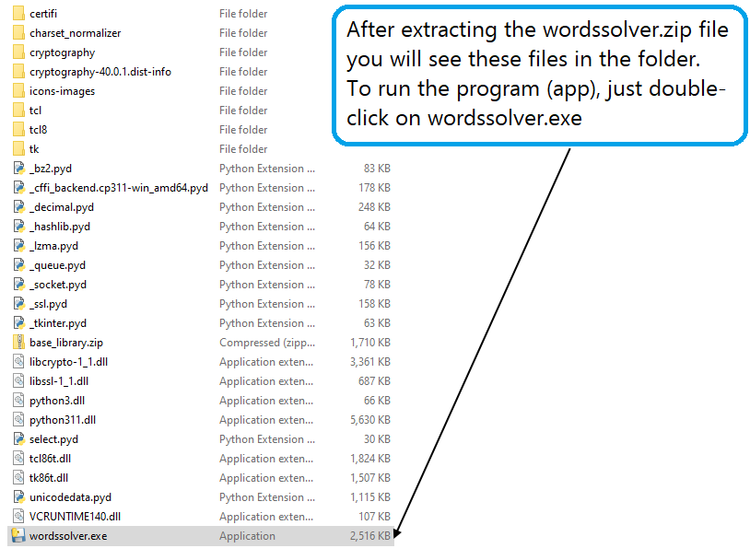The height and width of the screenshot is (560, 750).
Task: Click the _ssl.pyd file icon
Action: 18,304
